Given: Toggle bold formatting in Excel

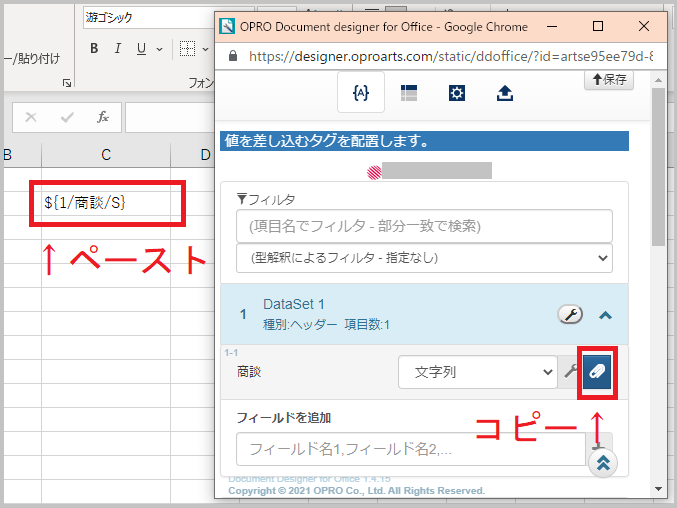Looking at the screenshot, I should point(94,49).
